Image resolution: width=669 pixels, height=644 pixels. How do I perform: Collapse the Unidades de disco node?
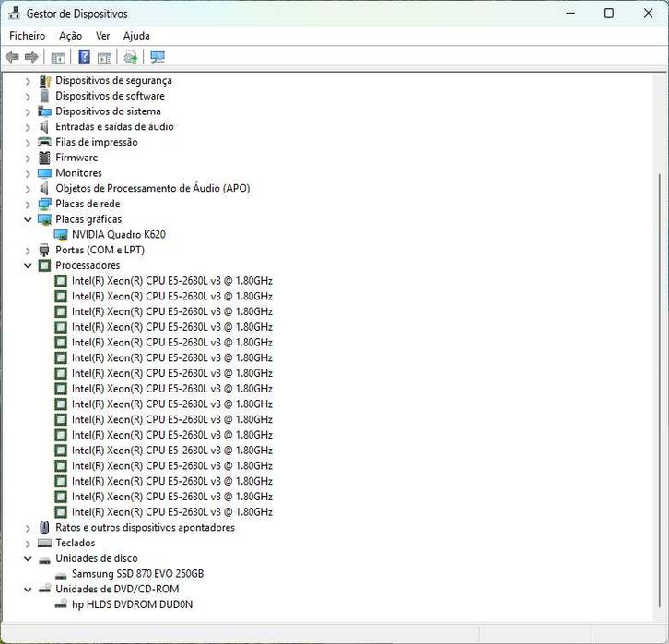pos(28,558)
